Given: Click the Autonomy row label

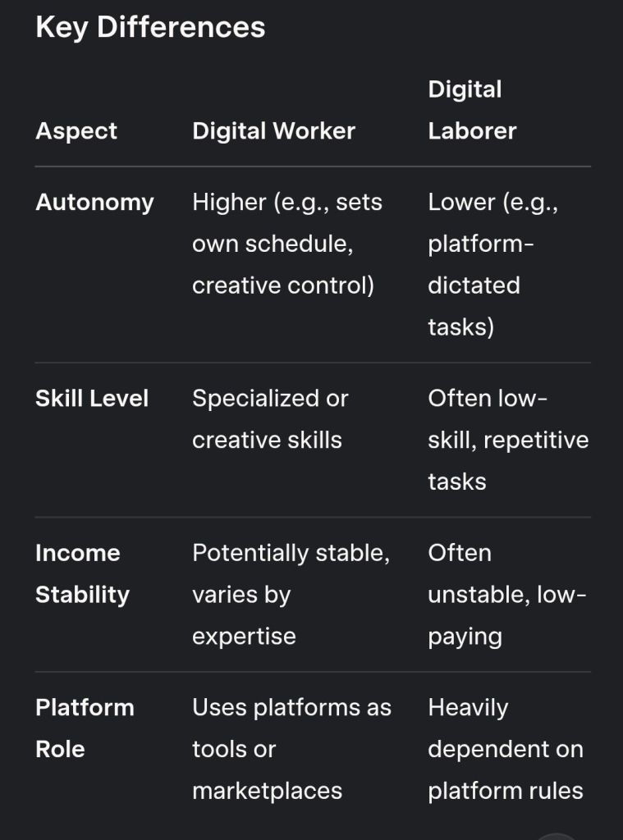Looking at the screenshot, I should point(94,203).
